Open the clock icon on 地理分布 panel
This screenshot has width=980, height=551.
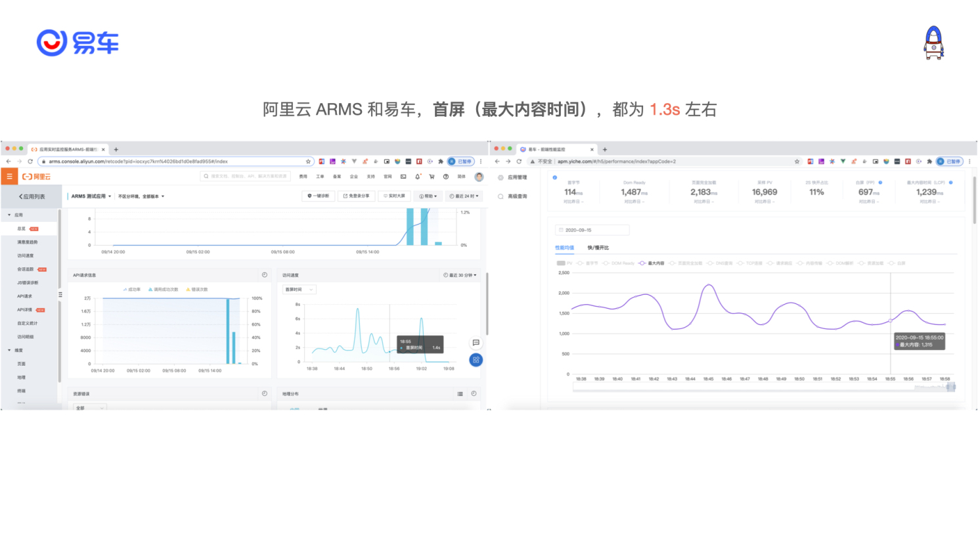[x=474, y=394]
